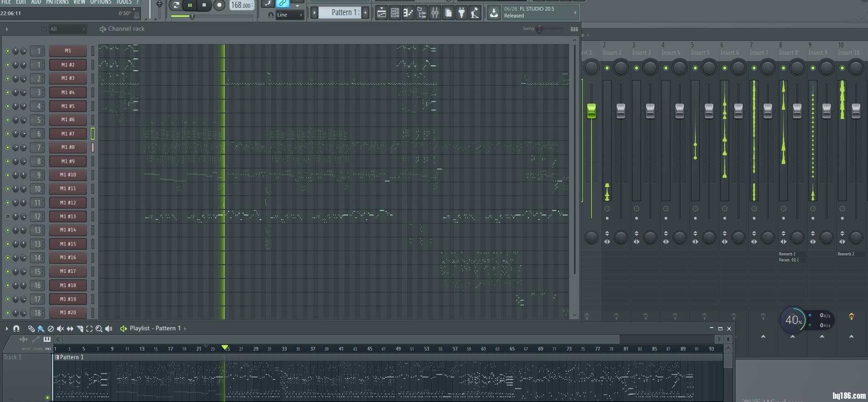Open the PATTERNS menu

click(57, 2)
